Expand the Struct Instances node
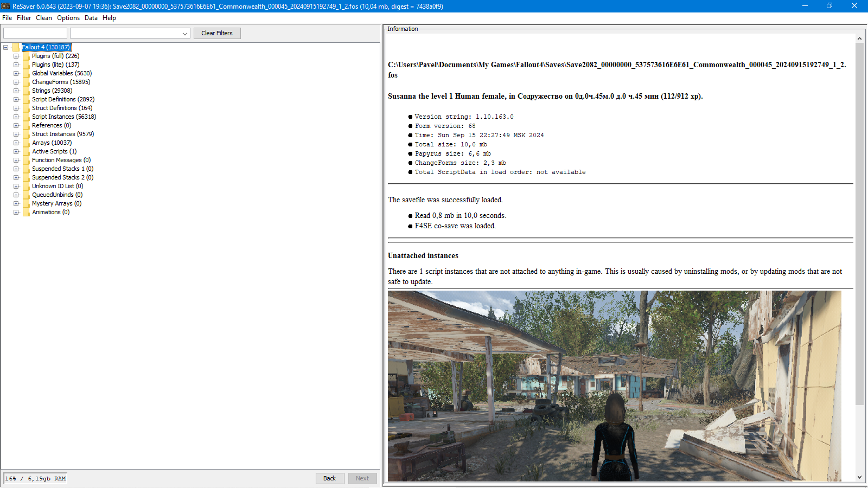Image resolution: width=868 pixels, height=488 pixels. click(x=16, y=134)
